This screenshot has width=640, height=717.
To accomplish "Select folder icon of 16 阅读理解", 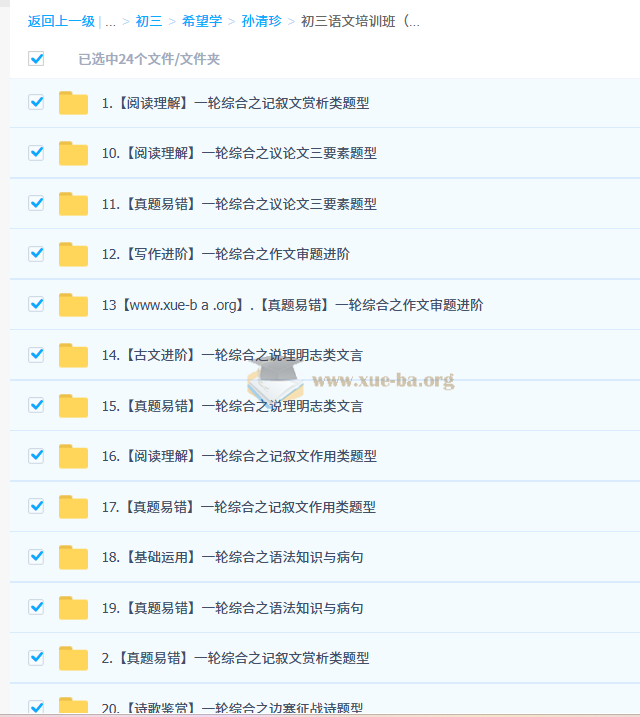I will [73, 456].
